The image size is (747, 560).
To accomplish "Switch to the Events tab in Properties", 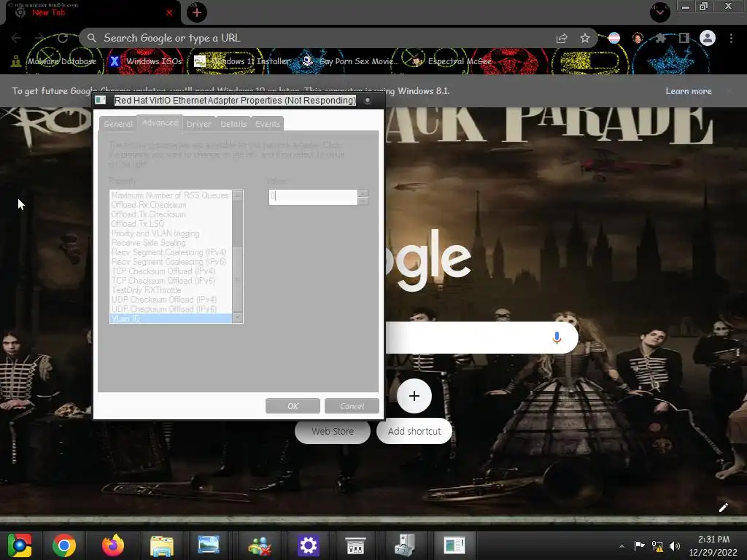I will pos(267,124).
